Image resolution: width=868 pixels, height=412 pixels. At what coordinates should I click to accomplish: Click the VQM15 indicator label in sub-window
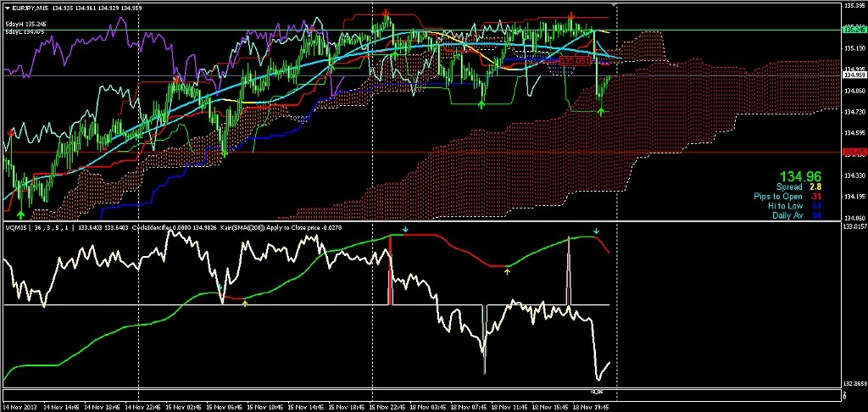pos(14,227)
